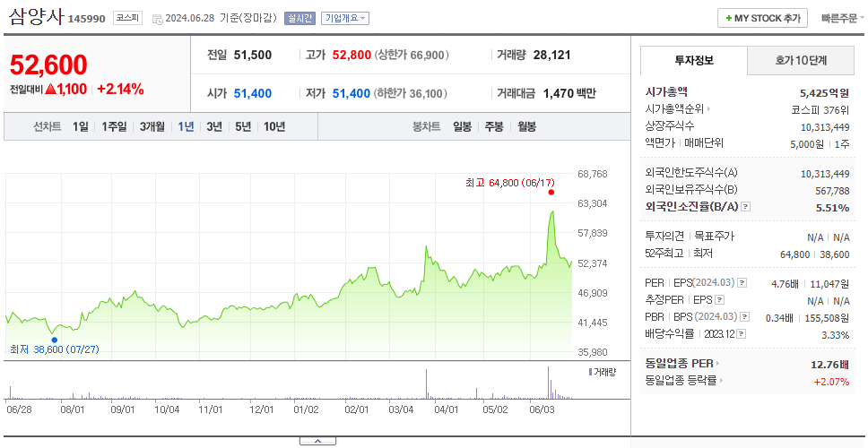Collapse the chart panel with the bottom chevron
Image resolution: width=868 pixels, height=448 pixels.
(317, 441)
